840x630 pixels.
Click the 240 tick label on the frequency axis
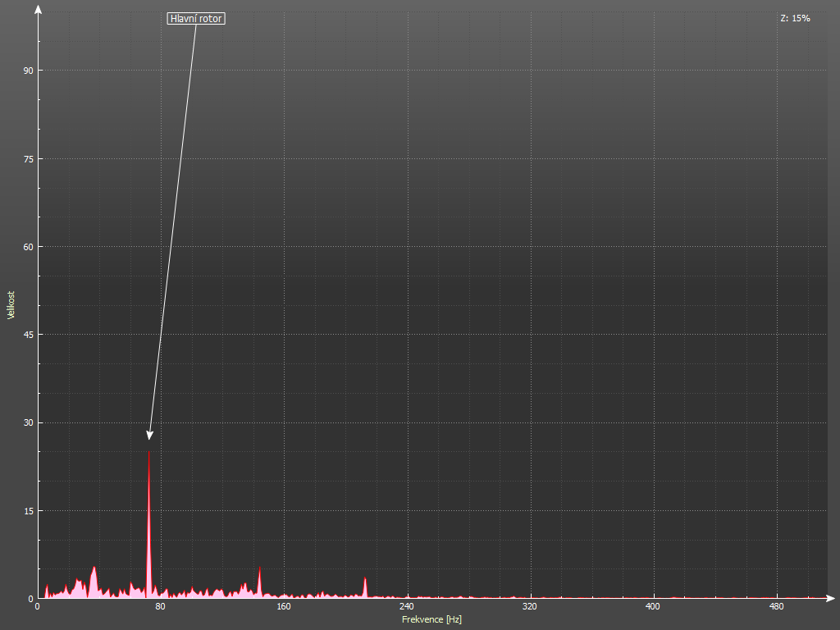coord(407,607)
